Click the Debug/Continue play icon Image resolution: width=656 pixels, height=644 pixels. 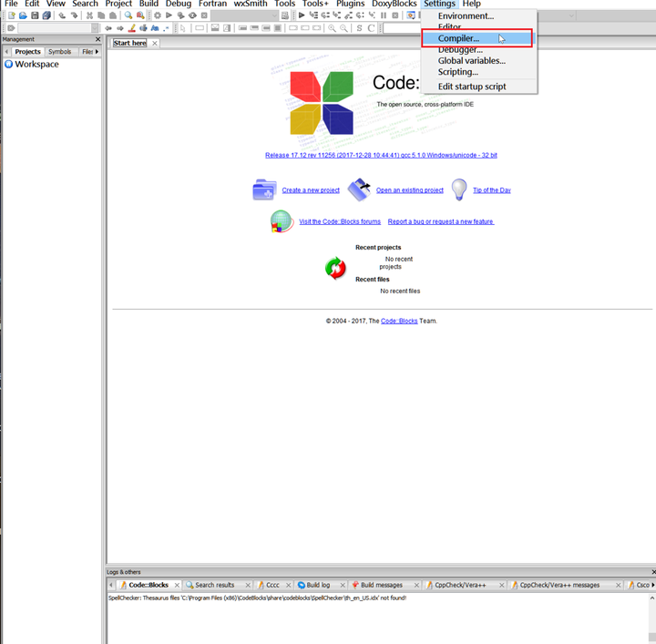coord(302,15)
